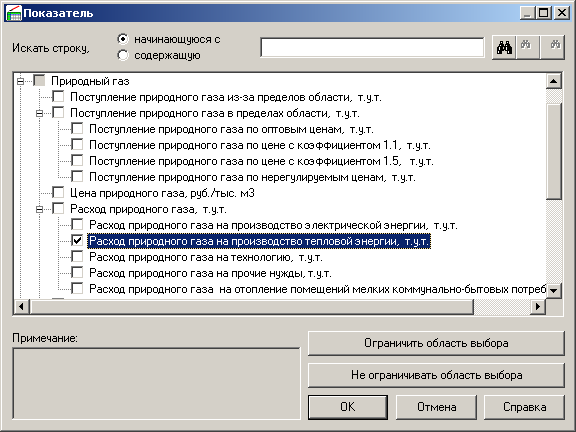The height and width of the screenshot is (432, 576).
Task: Close the 'Показатель' dialog window
Action: tap(562, 13)
